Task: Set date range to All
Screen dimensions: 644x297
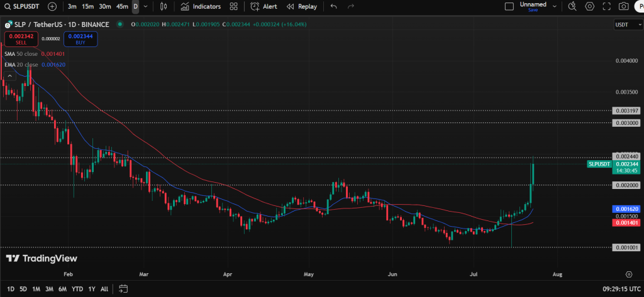Action: pyautogui.click(x=104, y=289)
